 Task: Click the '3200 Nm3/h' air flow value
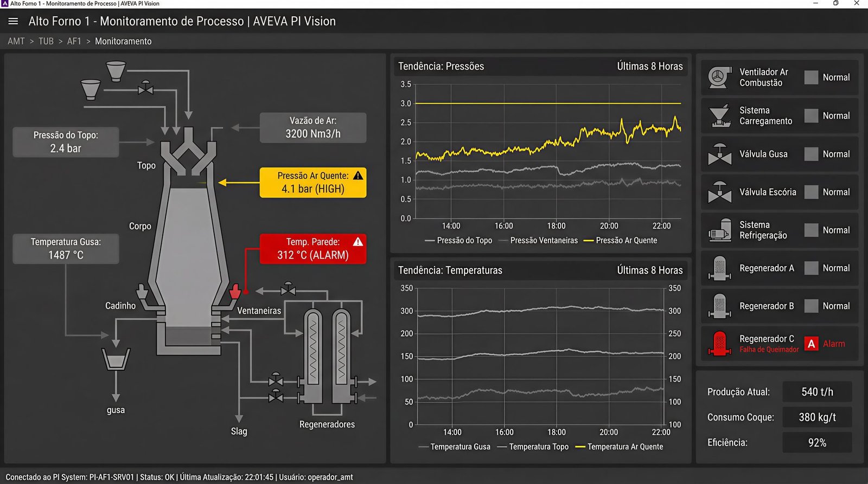tap(313, 134)
